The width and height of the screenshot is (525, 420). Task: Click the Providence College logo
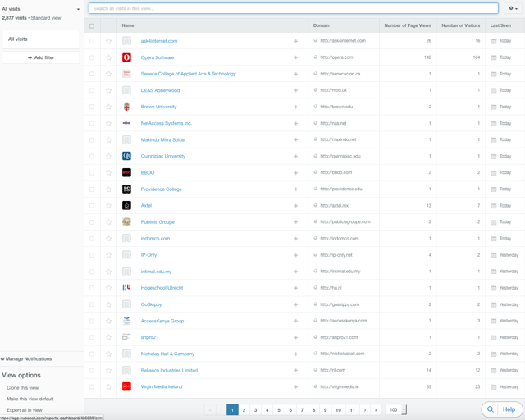[x=126, y=189]
